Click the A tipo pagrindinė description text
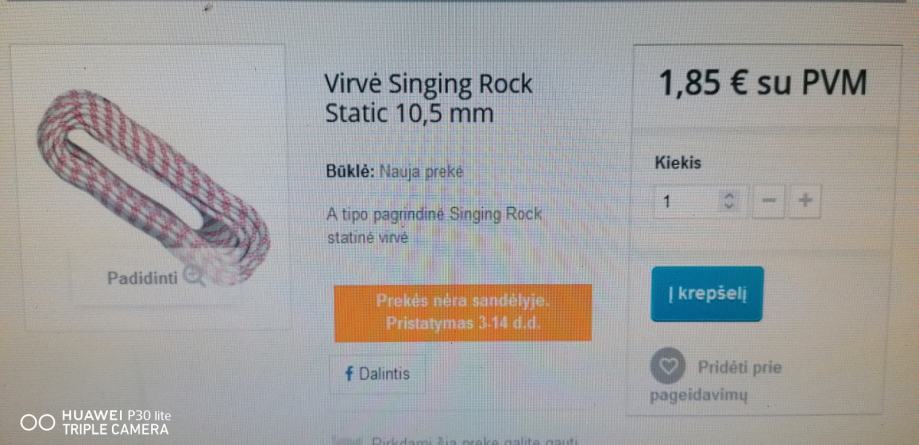Viewport: 919px width, 445px height. [434, 226]
